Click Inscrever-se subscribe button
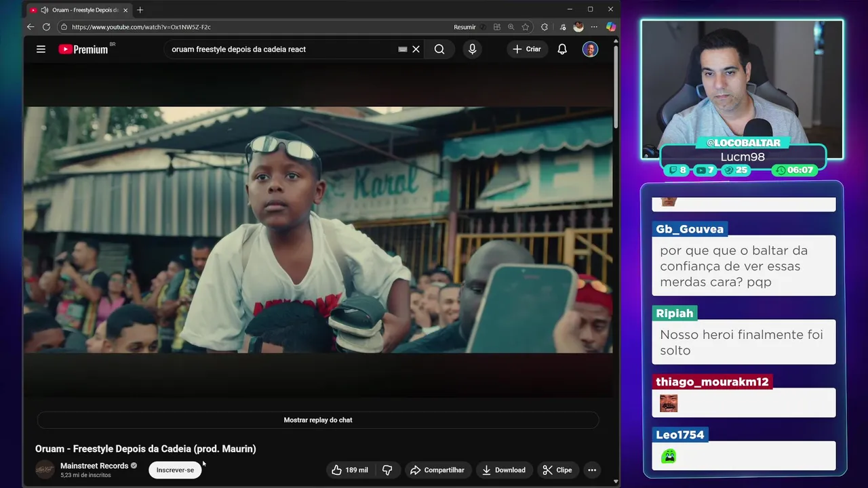 (175, 470)
